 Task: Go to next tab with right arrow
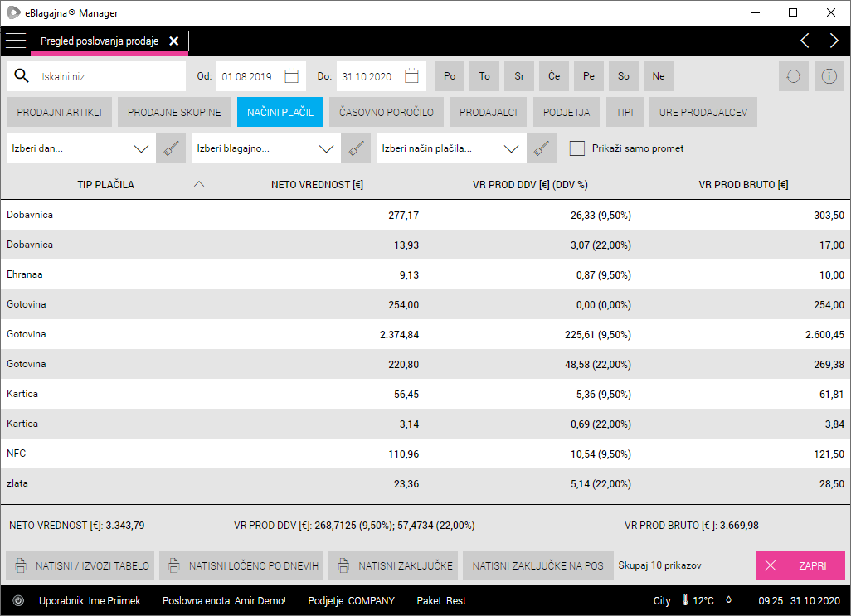(x=834, y=41)
